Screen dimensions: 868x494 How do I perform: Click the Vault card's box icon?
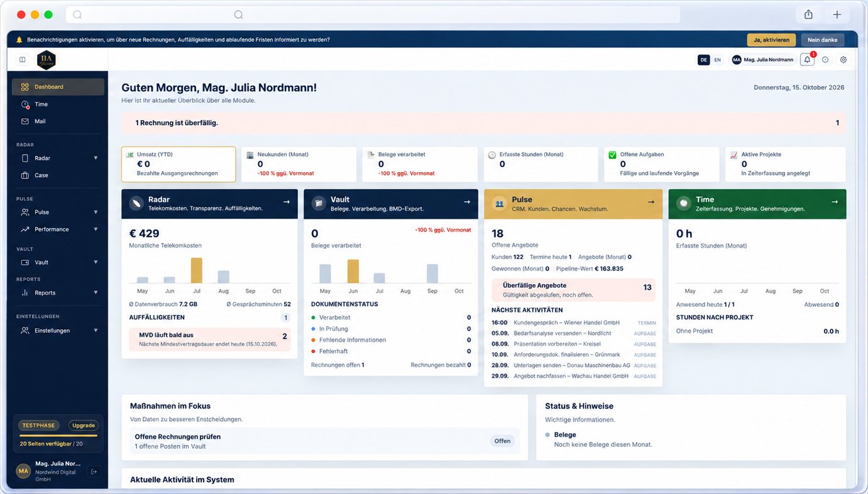[x=319, y=204]
